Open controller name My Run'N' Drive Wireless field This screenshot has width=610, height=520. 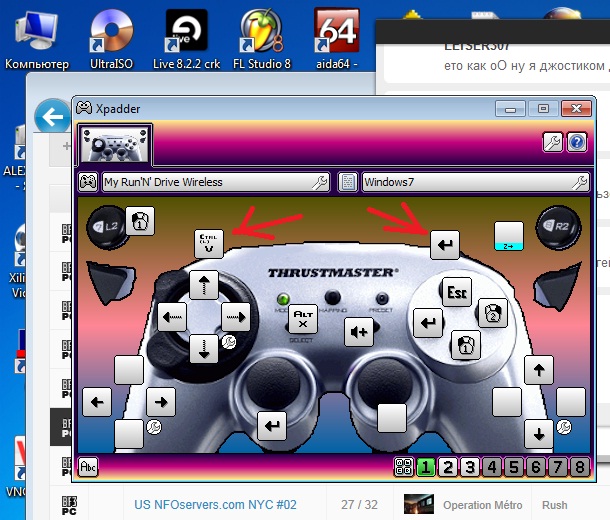coord(216,182)
